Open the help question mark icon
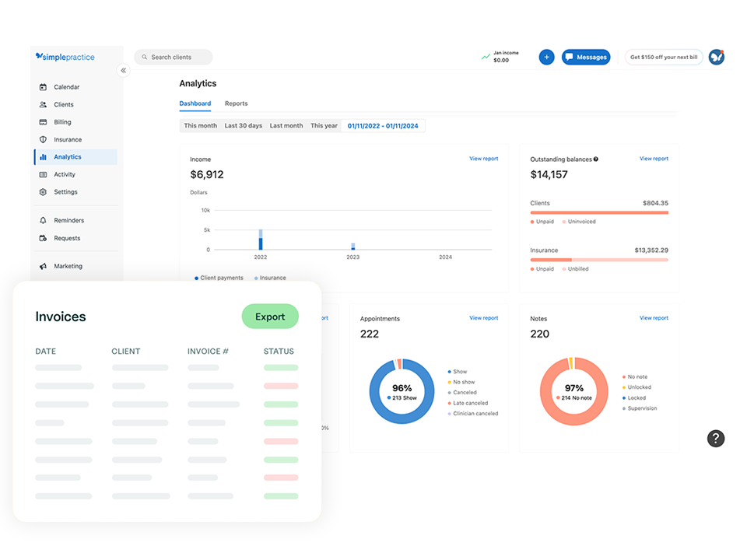747x560 pixels. (x=716, y=438)
